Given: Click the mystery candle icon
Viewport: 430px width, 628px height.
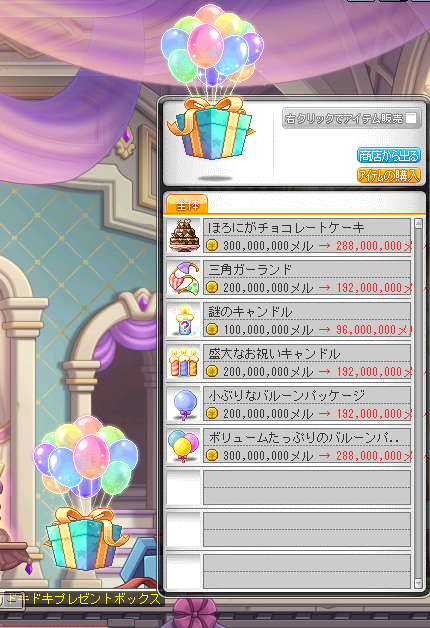Looking at the screenshot, I should (184, 320).
